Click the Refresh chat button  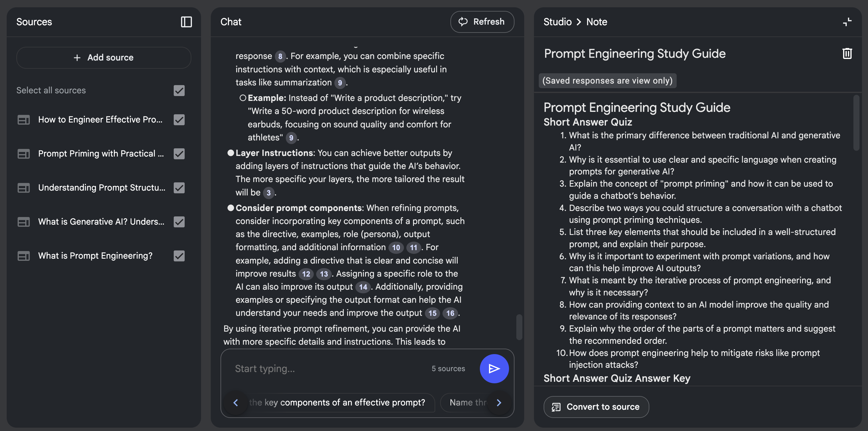[482, 22]
